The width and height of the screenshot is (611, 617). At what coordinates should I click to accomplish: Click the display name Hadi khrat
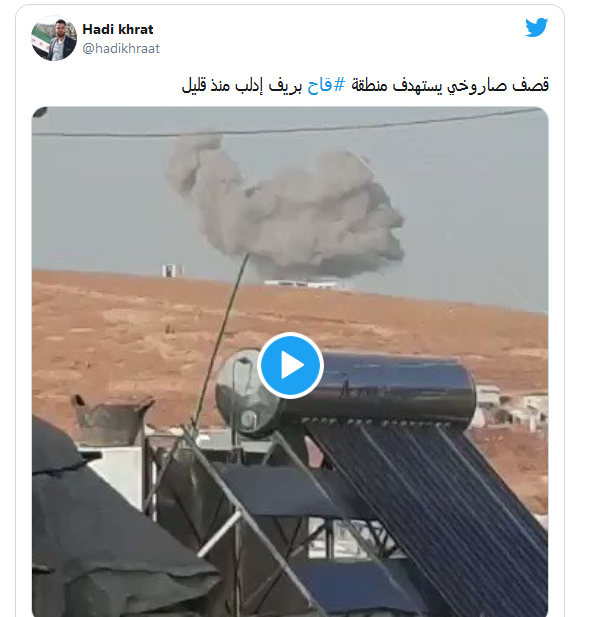point(118,29)
